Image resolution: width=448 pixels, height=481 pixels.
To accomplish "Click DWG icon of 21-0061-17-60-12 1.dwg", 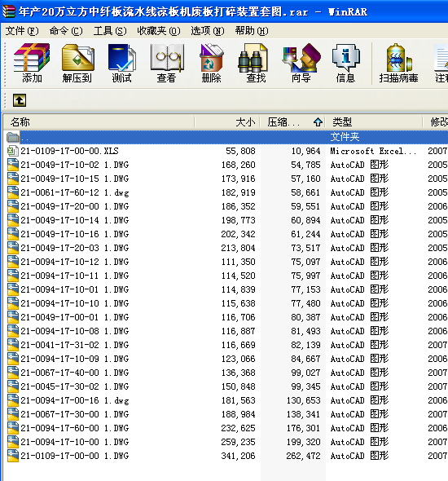I will [12, 192].
